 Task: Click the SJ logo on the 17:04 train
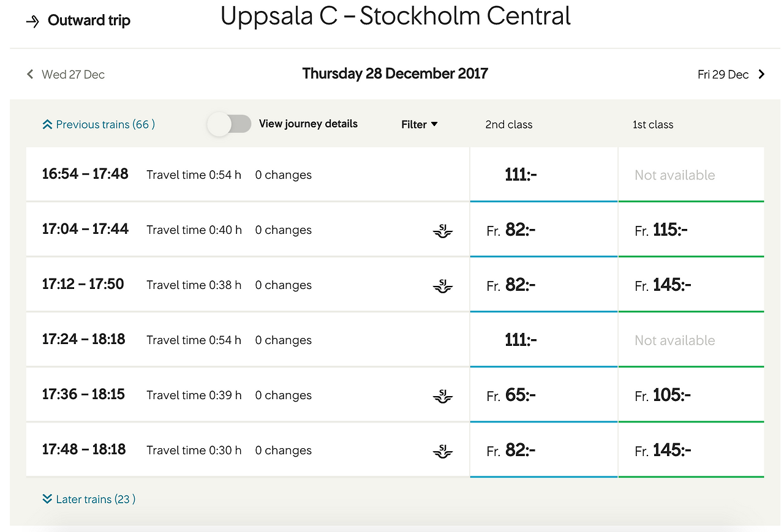pos(442,231)
